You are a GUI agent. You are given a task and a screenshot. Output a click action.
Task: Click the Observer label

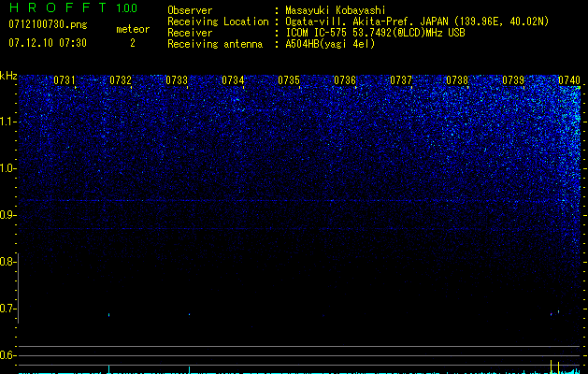pos(190,10)
